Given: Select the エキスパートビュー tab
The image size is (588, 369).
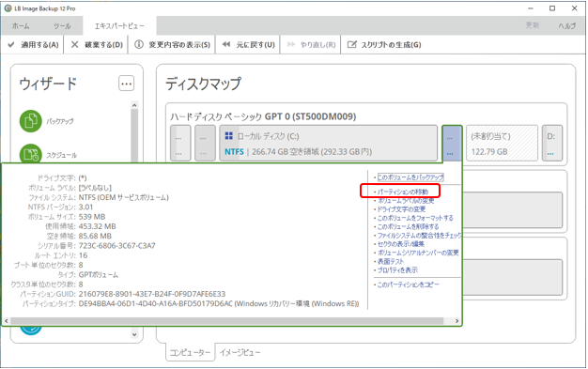Looking at the screenshot, I should pos(119,26).
